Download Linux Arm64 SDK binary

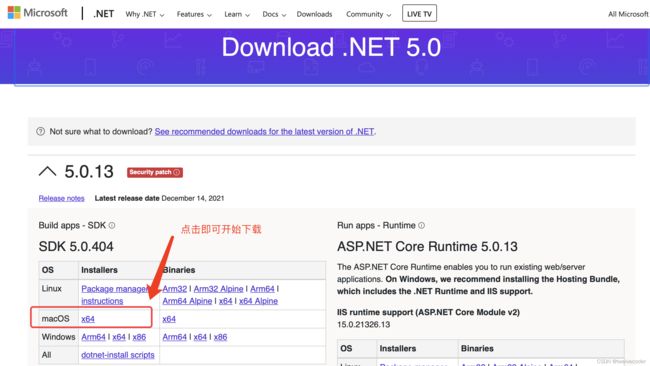[x=262, y=288]
